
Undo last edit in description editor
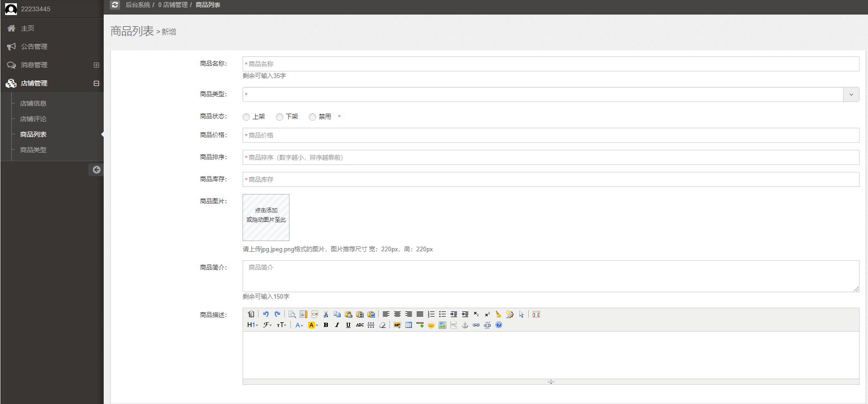click(x=266, y=314)
